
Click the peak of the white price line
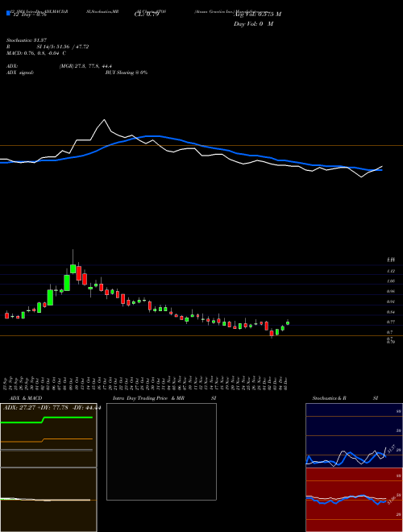coord(104,120)
